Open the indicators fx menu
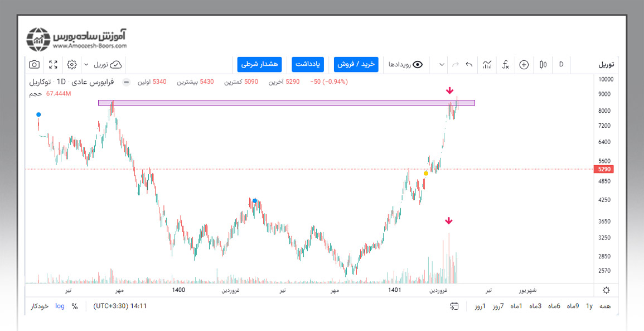644x331 pixels. 505,65
